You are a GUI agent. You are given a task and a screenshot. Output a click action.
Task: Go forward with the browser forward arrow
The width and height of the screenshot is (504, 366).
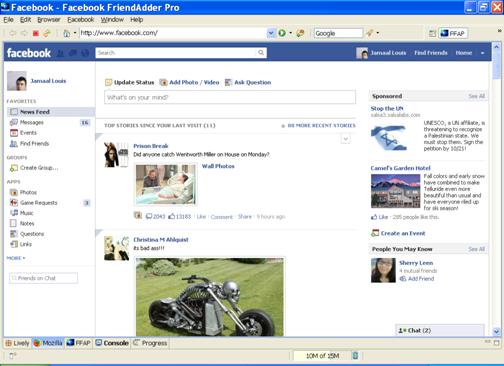(x=24, y=33)
